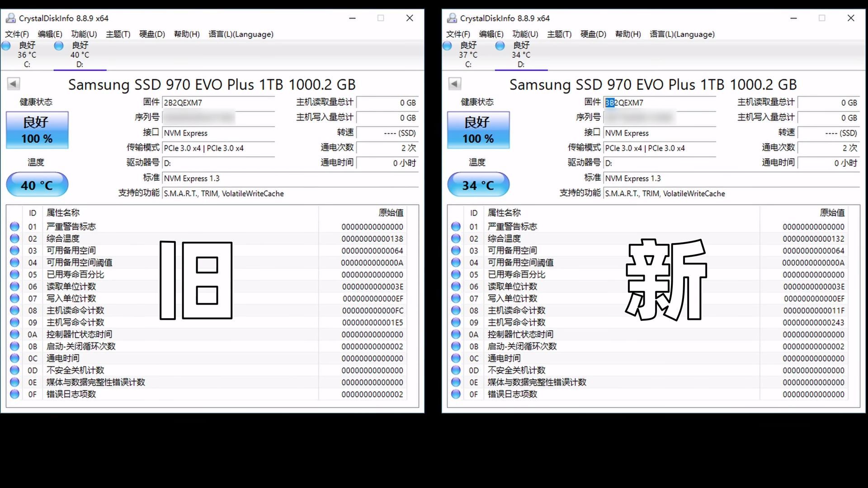868x488 pixels.
Task: Click 接口 field NVM Express in right window
Action: coord(660,133)
